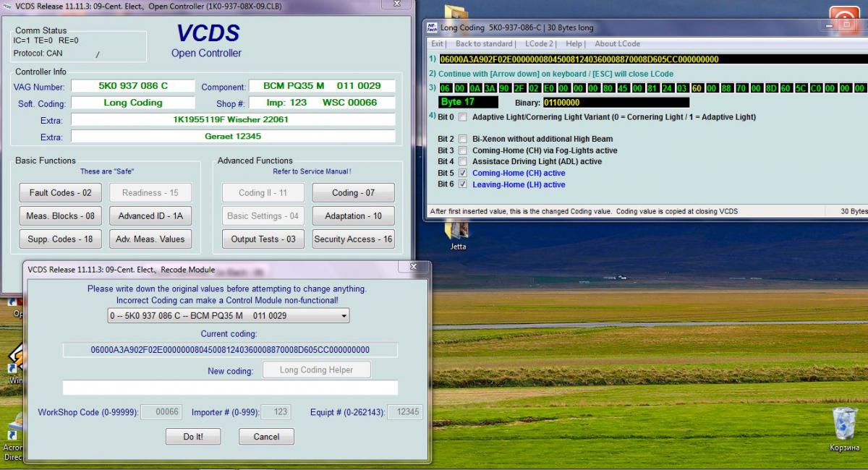Screen dimensions: 868x470
Task: Click Adaptation - 10 button
Action: point(354,216)
